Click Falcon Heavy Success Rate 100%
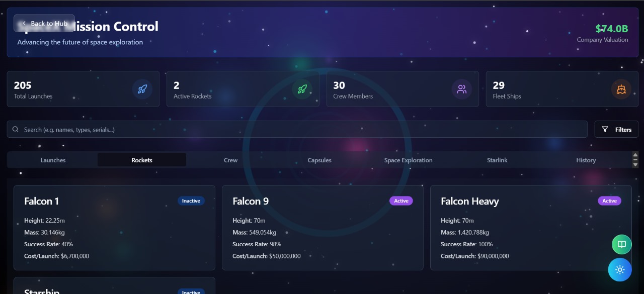644x294 pixels. [x=467, y=244]
